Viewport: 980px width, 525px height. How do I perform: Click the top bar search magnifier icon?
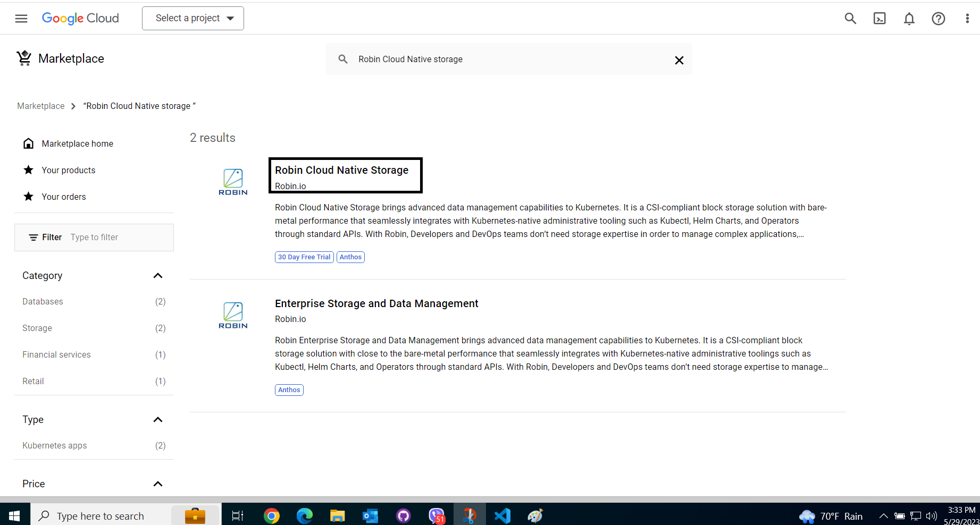850,19
